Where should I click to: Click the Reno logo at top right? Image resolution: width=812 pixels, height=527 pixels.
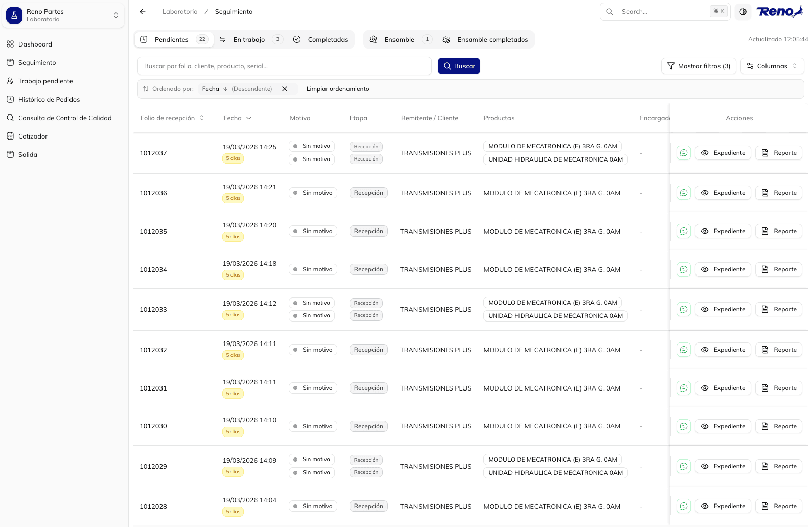click(779, 12)
